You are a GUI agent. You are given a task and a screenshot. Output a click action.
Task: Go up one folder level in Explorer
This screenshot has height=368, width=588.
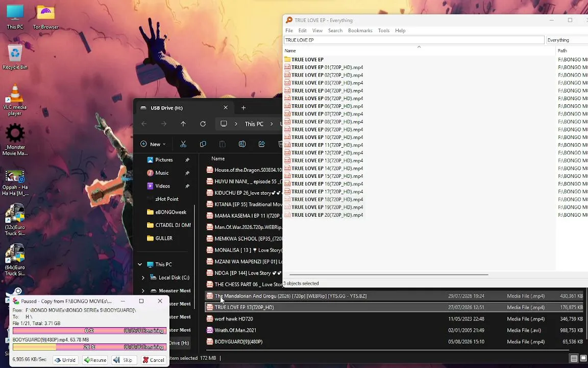click(x=183, y=124)
